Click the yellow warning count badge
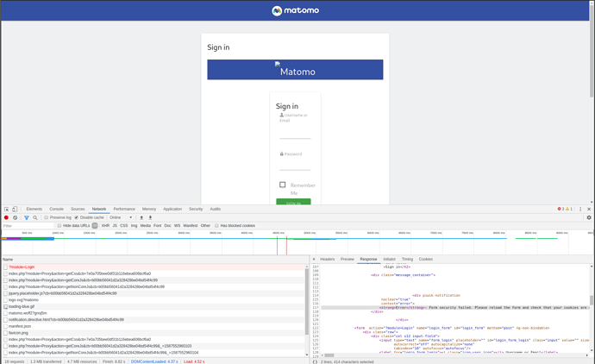This screenshot has width=595, height=364. 569,209
